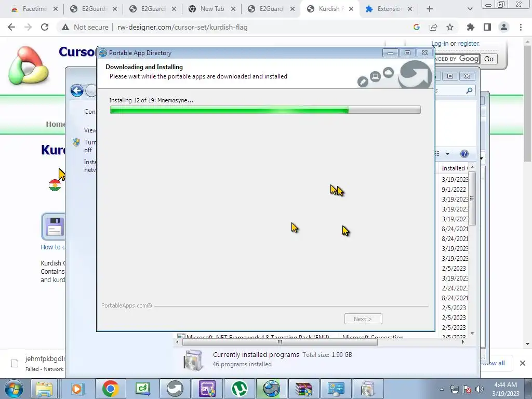
Task: Open the PortableApps arrow taskbar icon
Action: click(x=175, y=389)
